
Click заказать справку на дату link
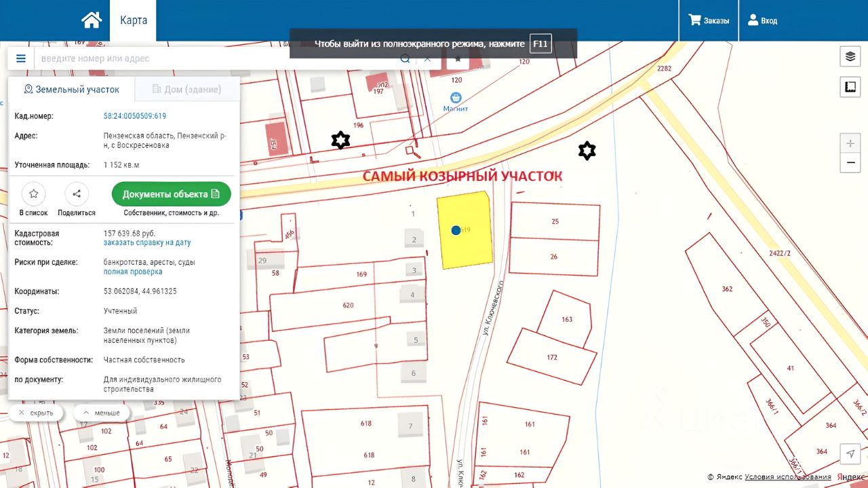pos(147,242)
